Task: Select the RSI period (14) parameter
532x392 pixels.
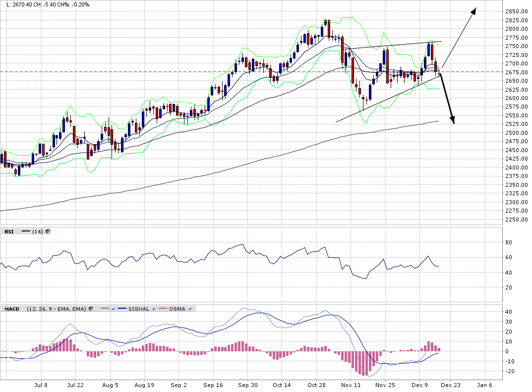Action: (x=38, y=231)
